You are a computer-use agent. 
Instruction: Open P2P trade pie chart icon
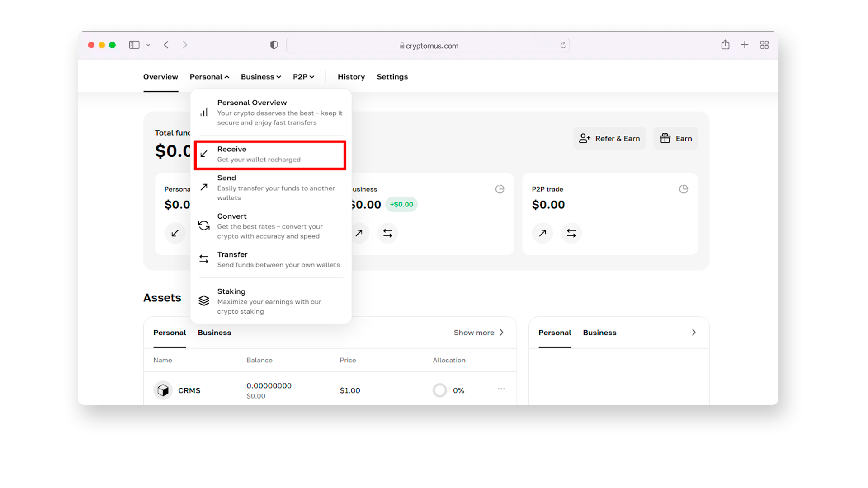coord(684,189)
